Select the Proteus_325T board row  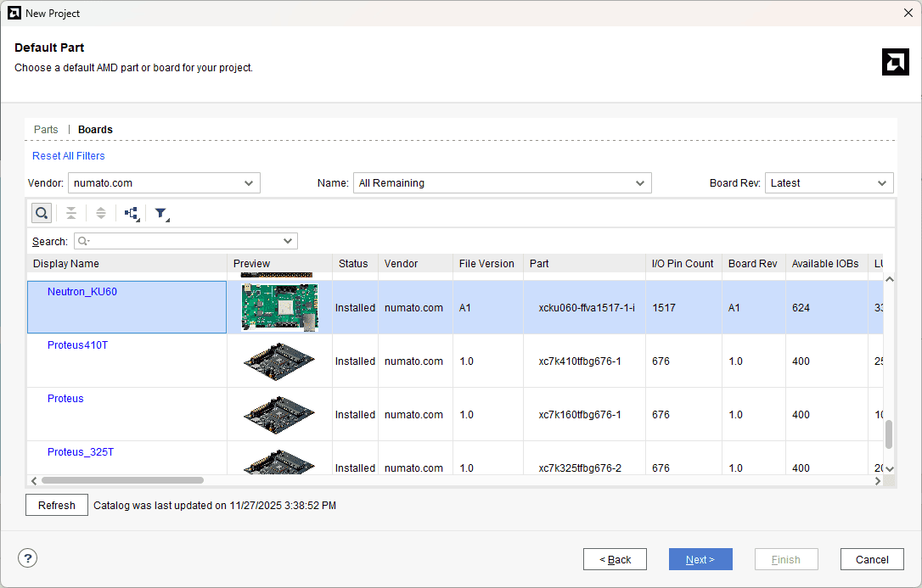(x=81, y=452)
